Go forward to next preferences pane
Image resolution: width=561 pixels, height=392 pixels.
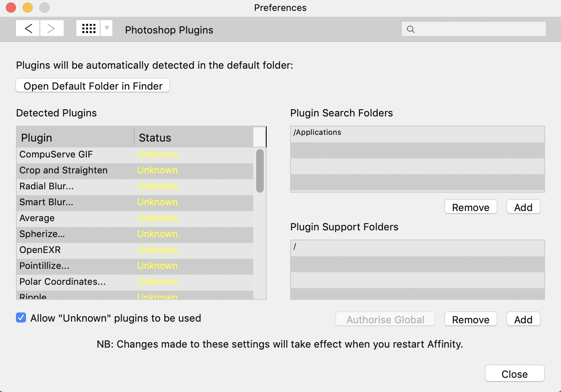[x=52, y=28]
